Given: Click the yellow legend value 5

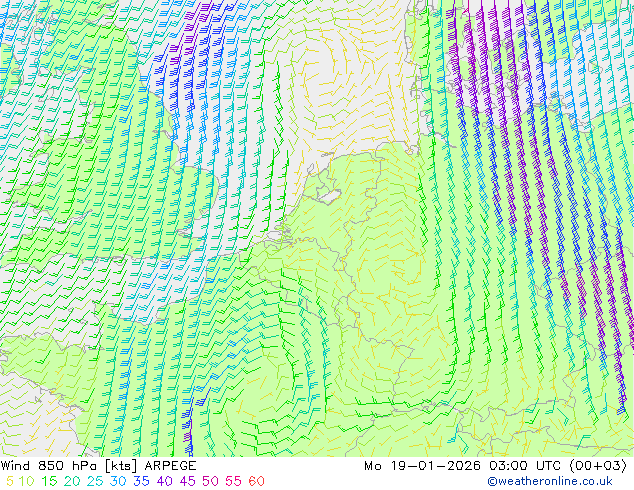Looking at the screenshot, I should (9, 481).
